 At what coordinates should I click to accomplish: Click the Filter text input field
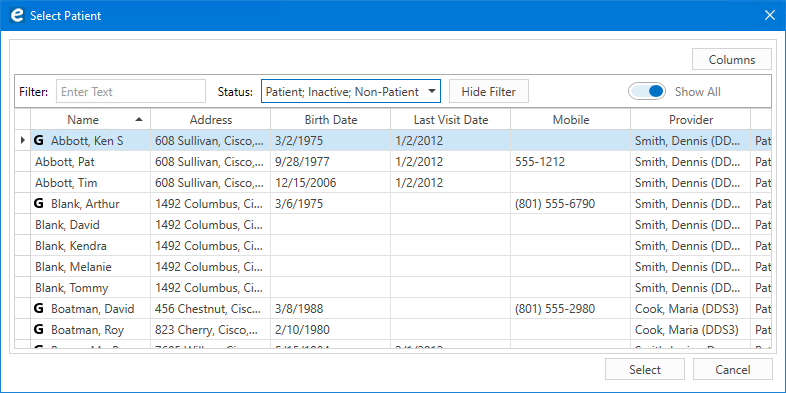pos(131,91)
